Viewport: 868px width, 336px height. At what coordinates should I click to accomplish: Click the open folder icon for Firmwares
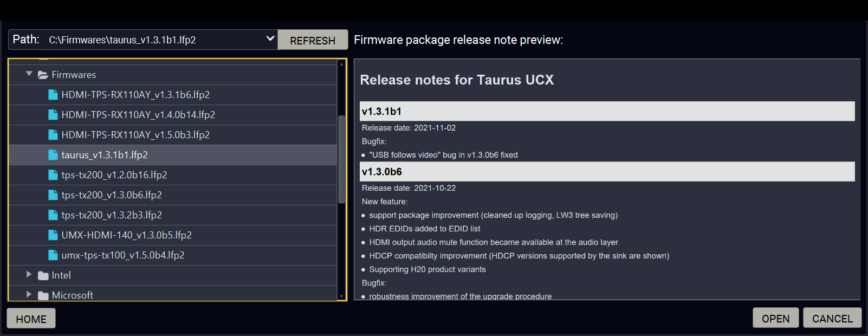[x=43, y=75]
